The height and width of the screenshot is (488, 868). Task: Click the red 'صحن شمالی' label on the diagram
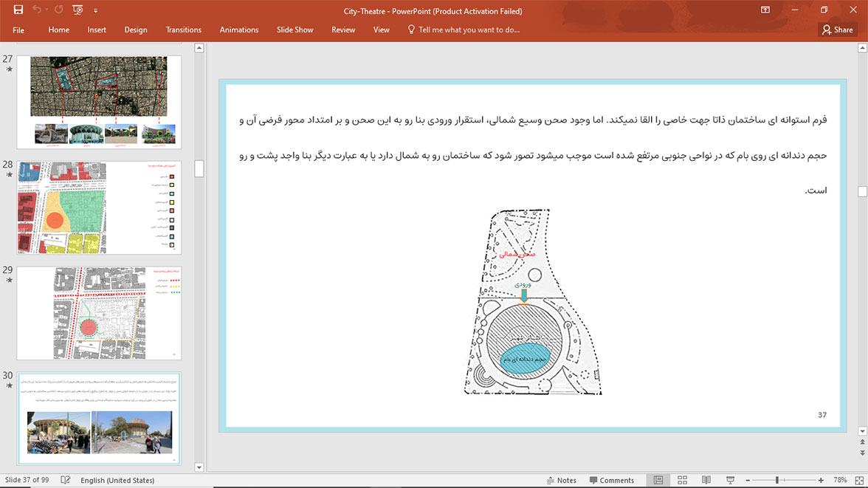pyautogui.click(x=517, y=254)
